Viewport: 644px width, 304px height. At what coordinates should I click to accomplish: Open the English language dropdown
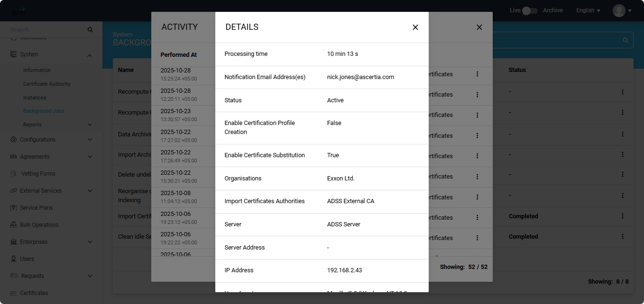coord(588,10)
